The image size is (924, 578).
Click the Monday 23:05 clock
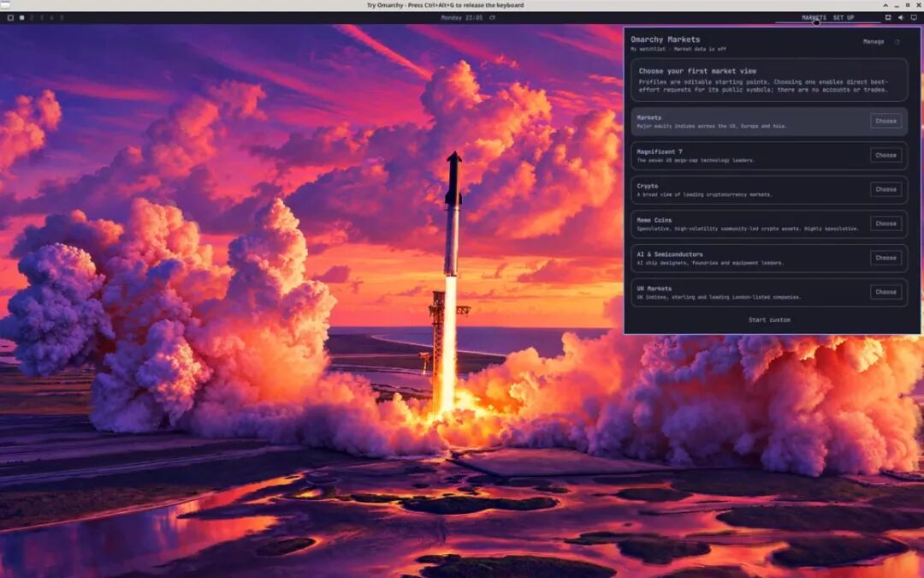(461, 18)
